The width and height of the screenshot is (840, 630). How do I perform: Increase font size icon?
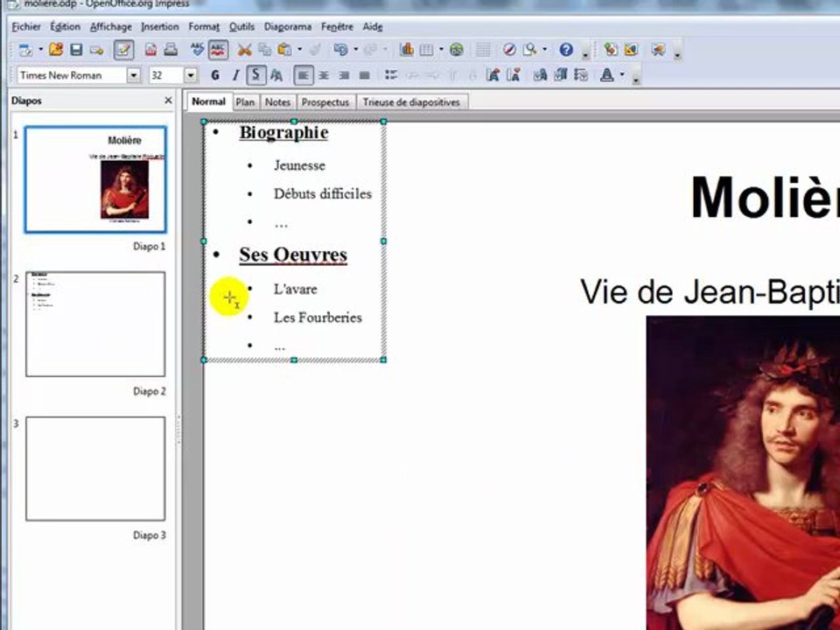point(493,75)
